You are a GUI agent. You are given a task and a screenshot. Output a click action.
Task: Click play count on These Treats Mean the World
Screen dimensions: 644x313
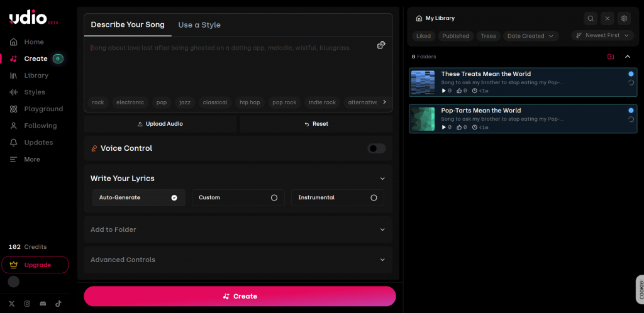[x=447, y=91]
